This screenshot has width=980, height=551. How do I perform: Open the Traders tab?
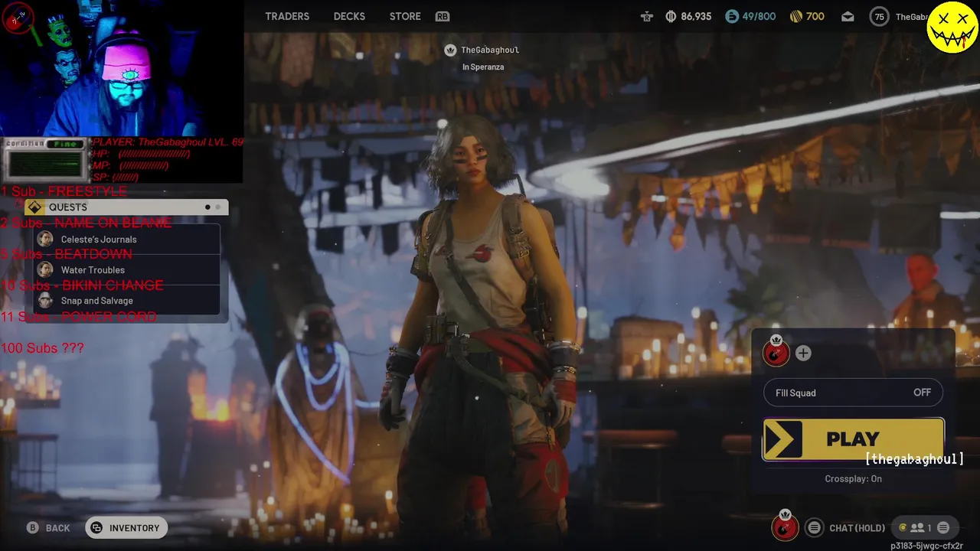pyautogui.click(x=287, y=16)
